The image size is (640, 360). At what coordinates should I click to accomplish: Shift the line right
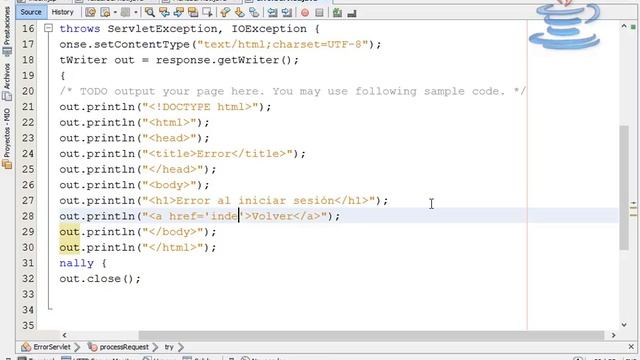(287, 13)
